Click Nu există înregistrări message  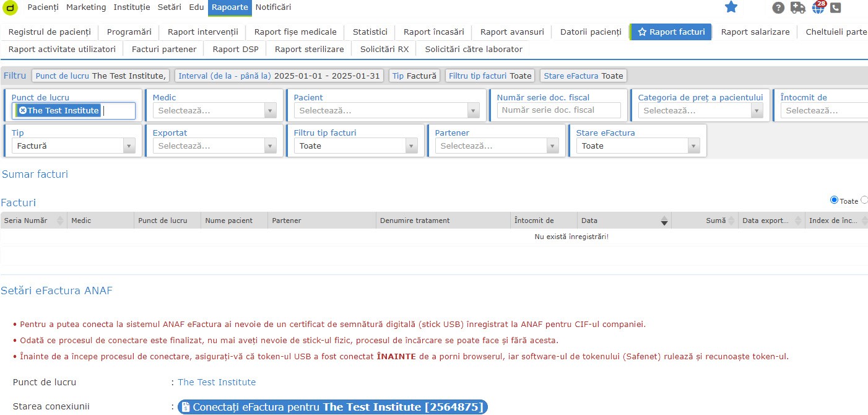571,237
